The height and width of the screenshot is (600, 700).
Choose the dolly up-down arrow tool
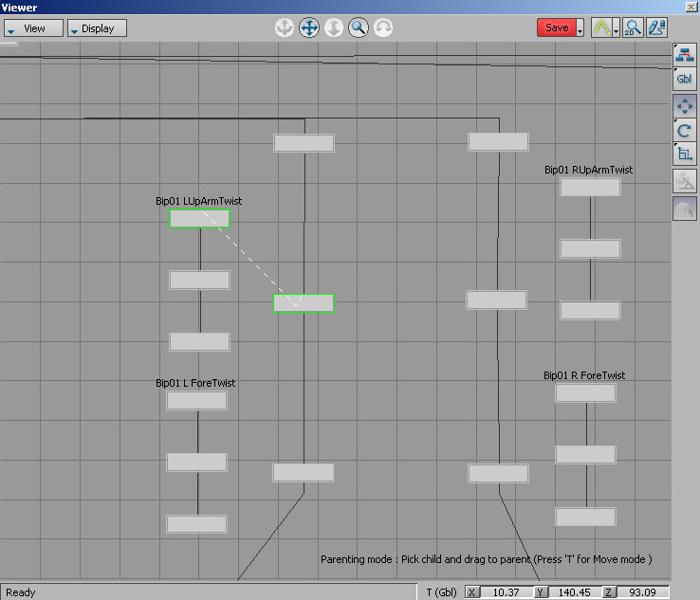pos(334,27)
